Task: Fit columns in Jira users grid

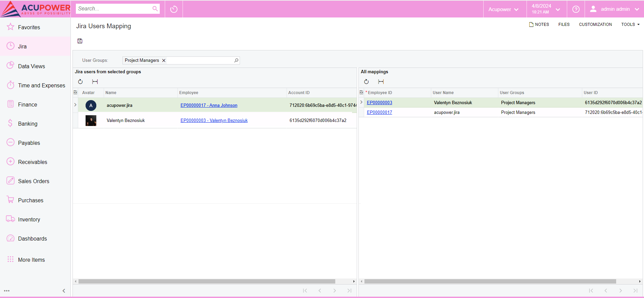Action: point(95,82)
